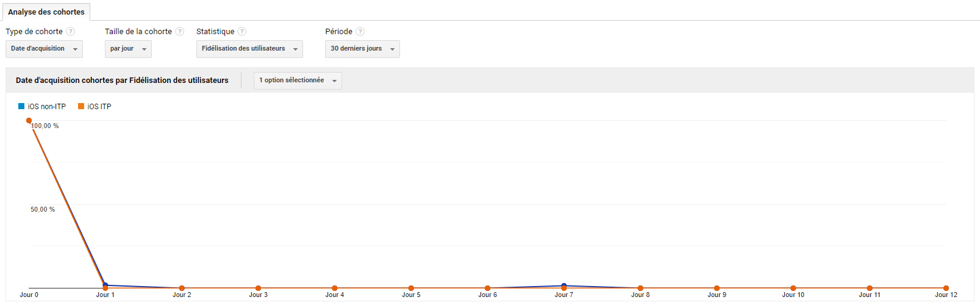This screenshot has width=980, height=308.
Task: Click help icon beside Taille de la cohorte
Action: (x=180, y=32)
